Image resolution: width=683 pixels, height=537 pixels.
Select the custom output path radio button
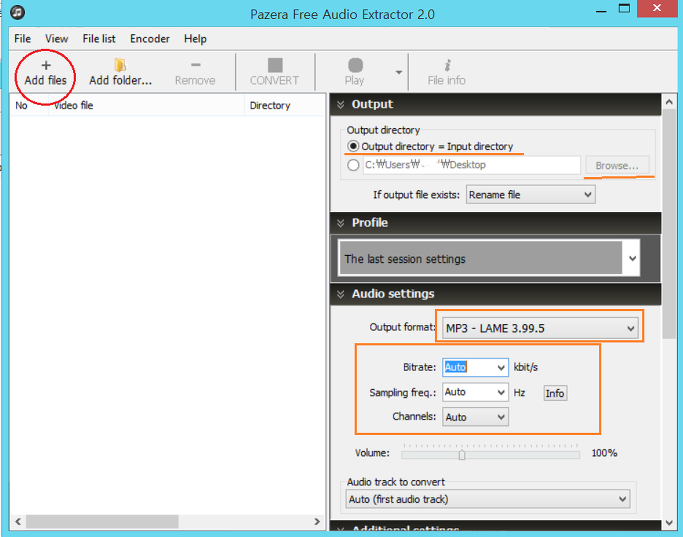[353, 165]
